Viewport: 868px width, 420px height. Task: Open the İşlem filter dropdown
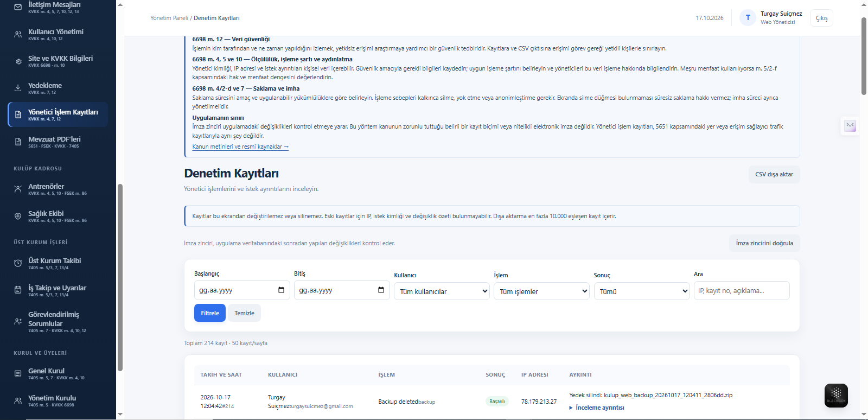541,291
